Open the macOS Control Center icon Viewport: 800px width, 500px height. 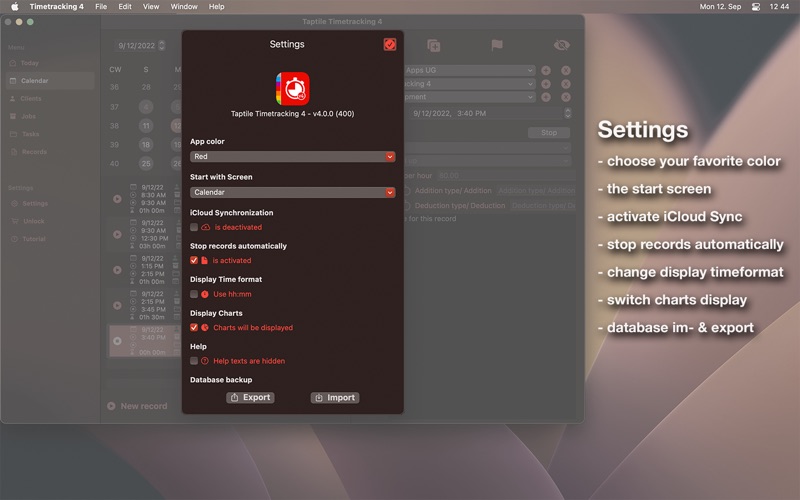point(756,7)
